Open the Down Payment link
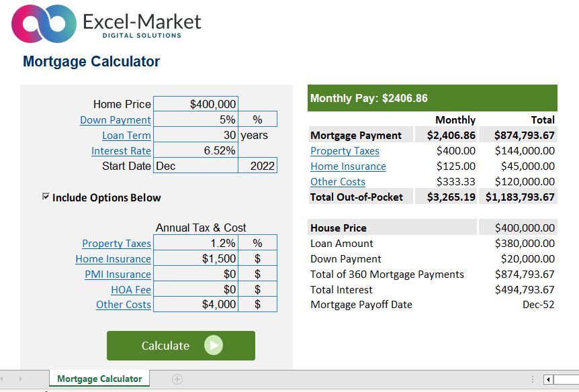 [115, 120]
